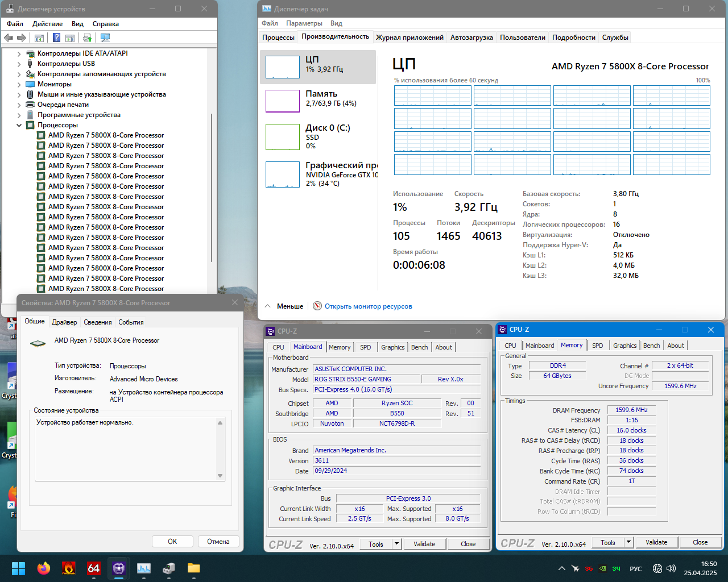Expand Контроллеры IDE ATA/ATAPI node
Screen dimensions: 728x582
pyautogui.click(x=19, y=54)
